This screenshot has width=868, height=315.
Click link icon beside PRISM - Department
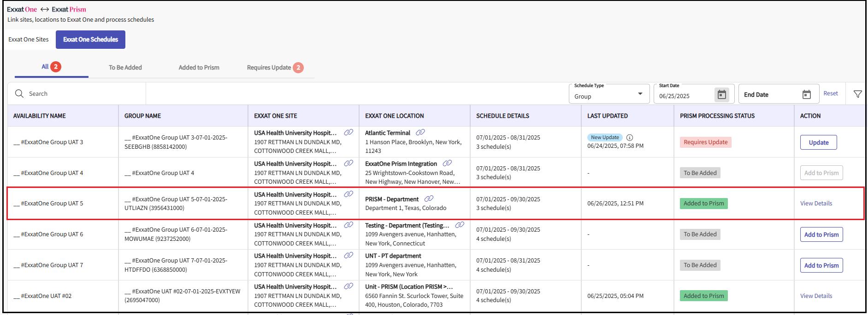click(429, 199)
